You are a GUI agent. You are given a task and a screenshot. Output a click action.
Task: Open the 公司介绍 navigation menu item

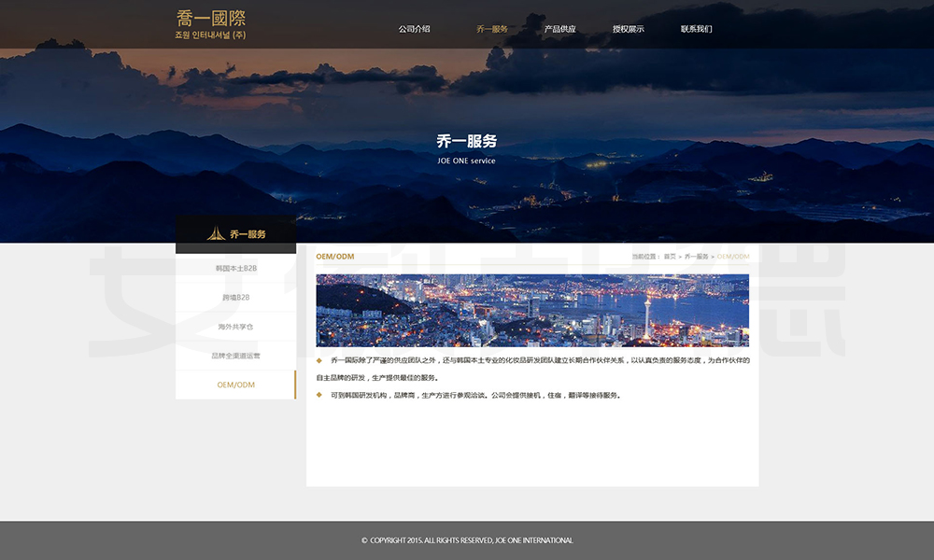pos(414,29)
